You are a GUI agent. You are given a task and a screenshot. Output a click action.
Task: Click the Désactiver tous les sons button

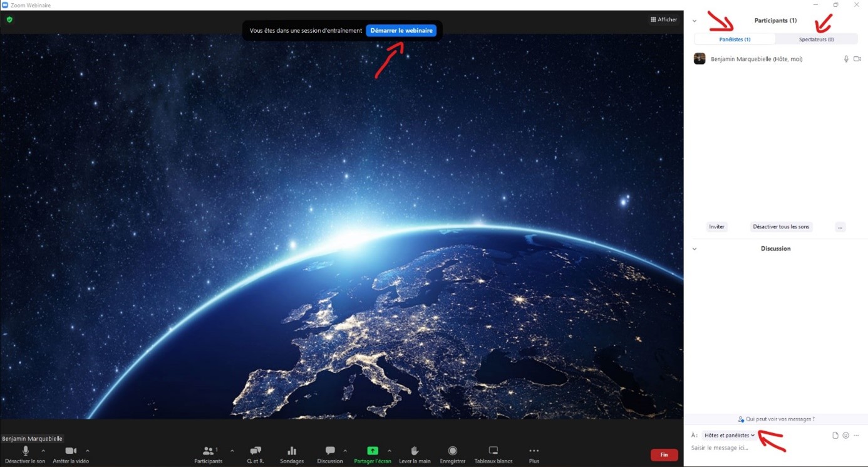(781, 227)
